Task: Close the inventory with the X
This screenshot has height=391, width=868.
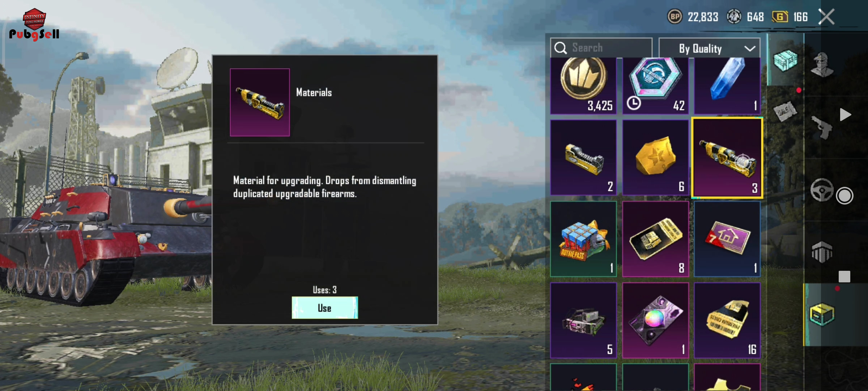Action: click(x=827, y=17)
